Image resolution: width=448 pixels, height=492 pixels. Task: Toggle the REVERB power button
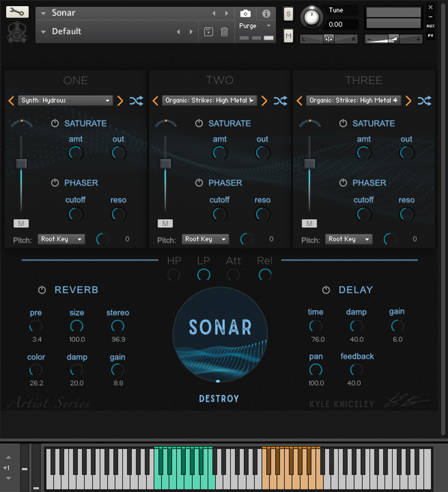pyautogui.click(x=42, y=290)
